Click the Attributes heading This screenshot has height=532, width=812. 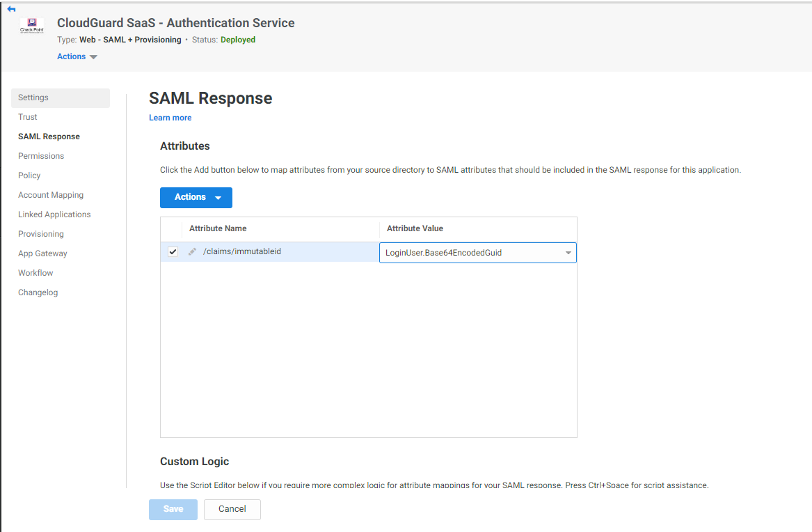(185, 146)
